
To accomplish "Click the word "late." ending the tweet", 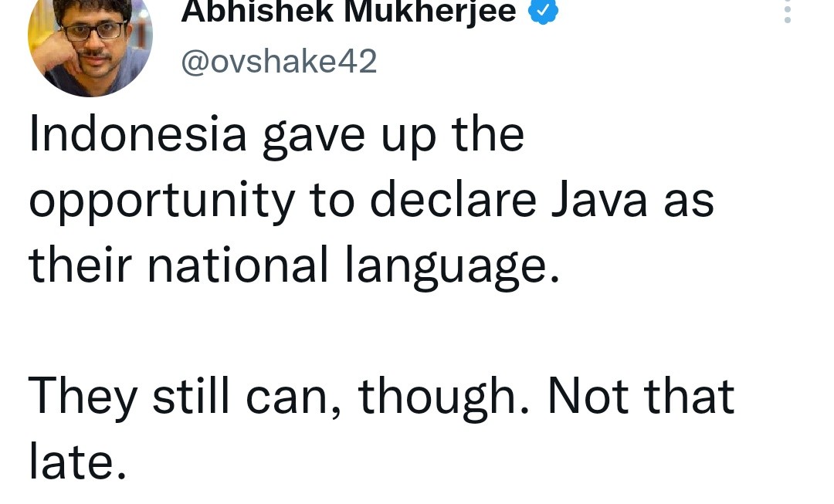I will click(x=76, y=462).
